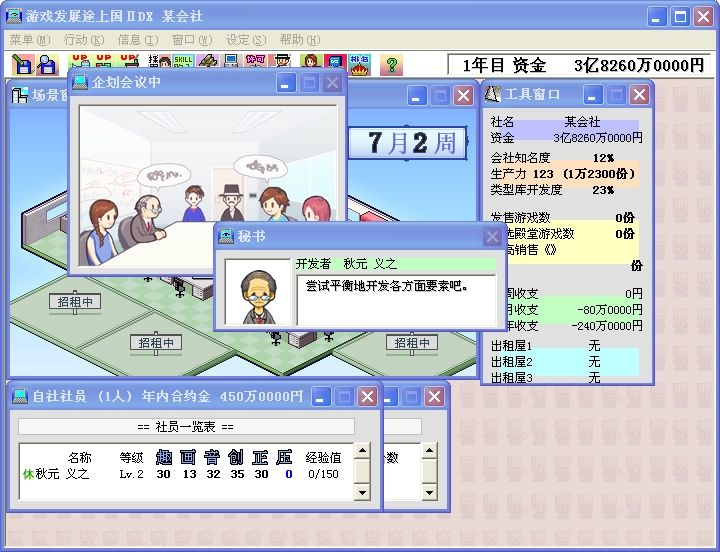This screenshot has height=552, width=720.
Task: Click the red game console icon
Action: pyautogui.click(x=335, y=62)
